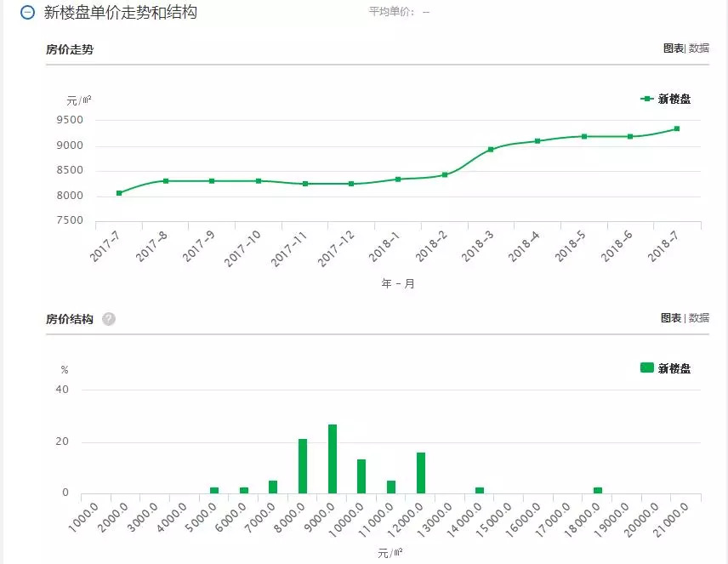728x564 pixels.
Task: Collapse the 新楼盘单价走势和结构 section
Action: point(28,13)
